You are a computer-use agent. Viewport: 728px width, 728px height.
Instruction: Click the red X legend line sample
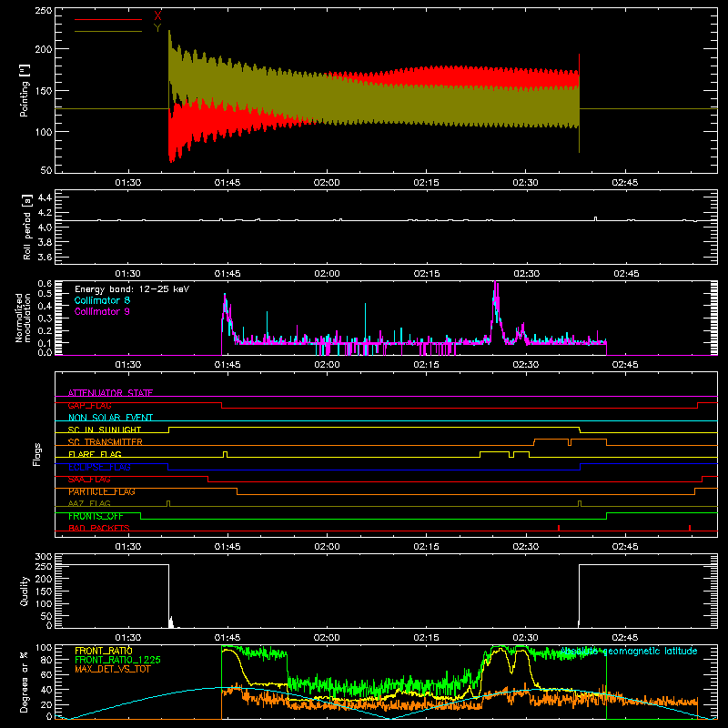(x=108, y=19)
